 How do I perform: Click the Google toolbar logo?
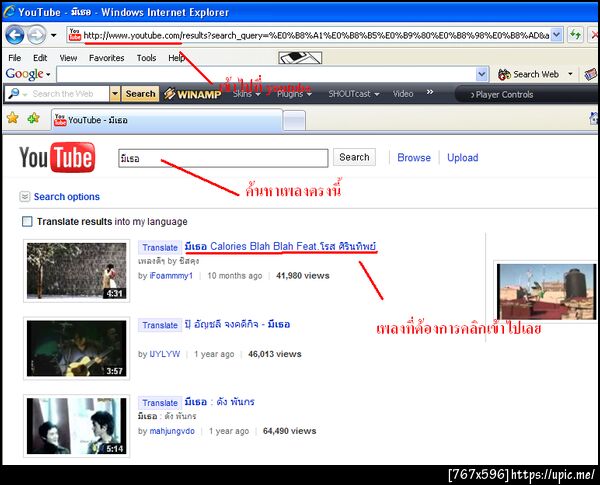pos(24,74)
